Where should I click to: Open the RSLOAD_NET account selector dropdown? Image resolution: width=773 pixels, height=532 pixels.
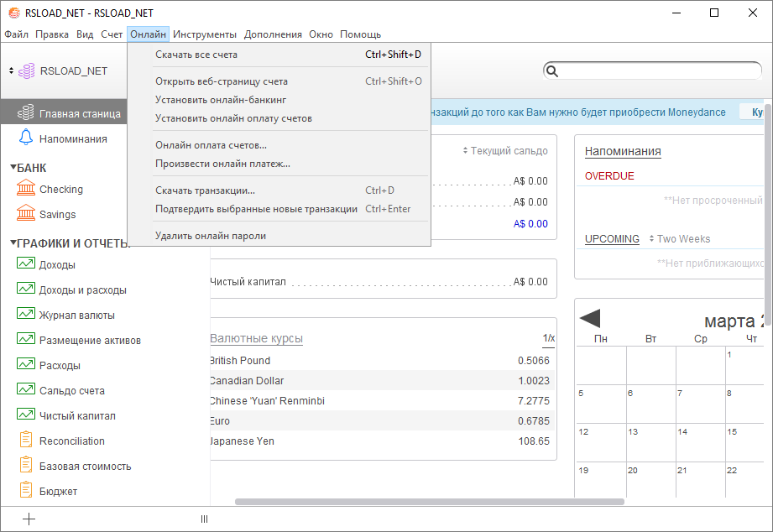coord(12,71)
